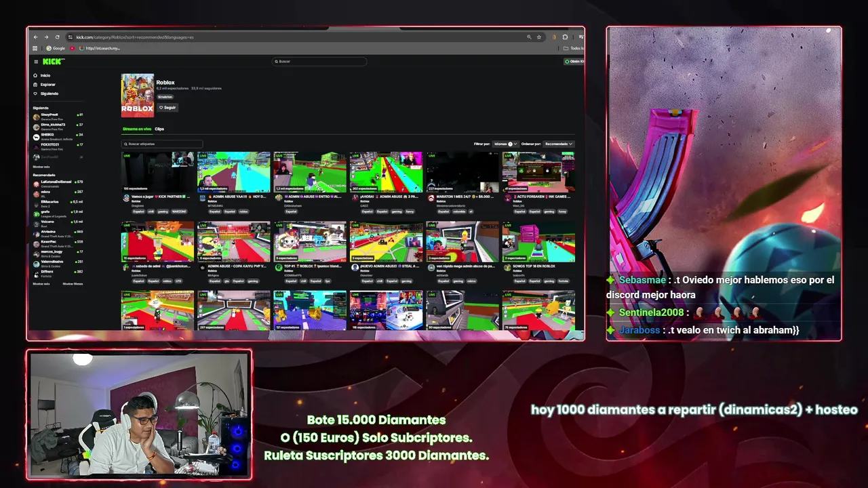Bookmark this page with the star
Viewport: 868px width, 488px height.
coord(539,37)
